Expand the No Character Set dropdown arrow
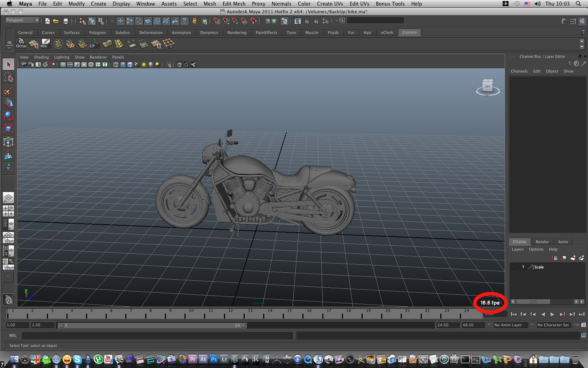 pos(532,325)
